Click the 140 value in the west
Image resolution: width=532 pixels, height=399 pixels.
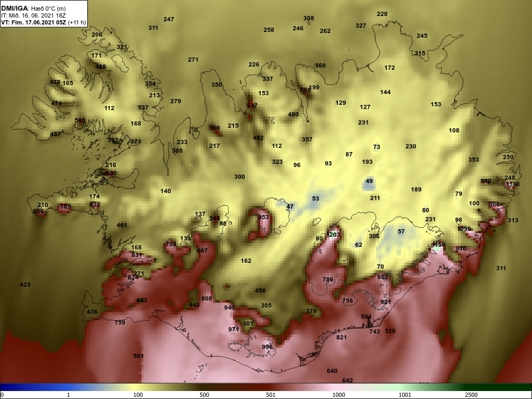coord(165,191)
